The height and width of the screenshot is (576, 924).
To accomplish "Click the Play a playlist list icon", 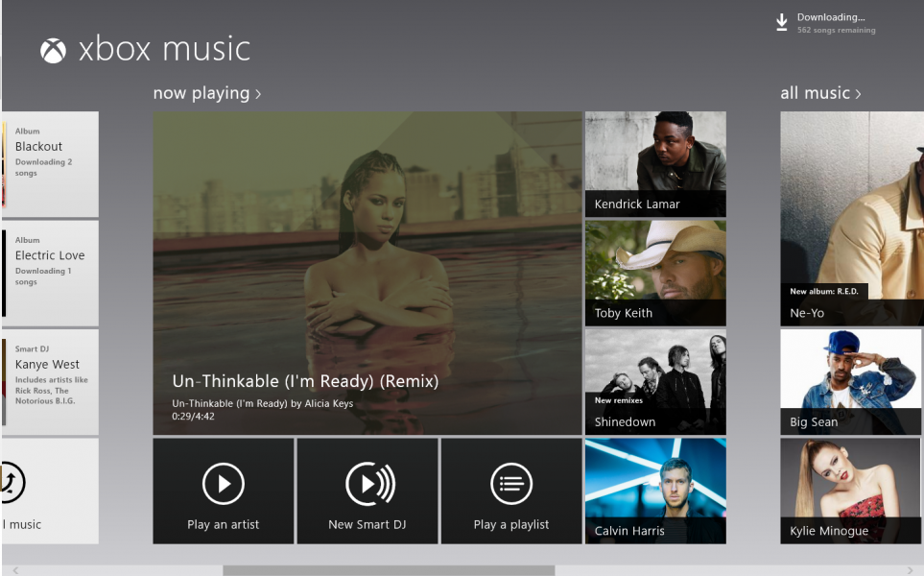I will coord(511,484).
